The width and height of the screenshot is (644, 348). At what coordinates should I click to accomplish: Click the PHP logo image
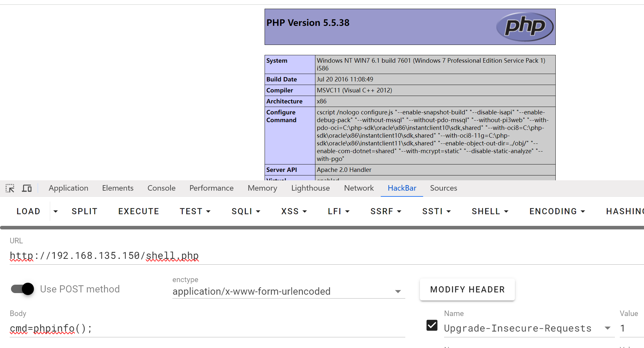(525, 26)
